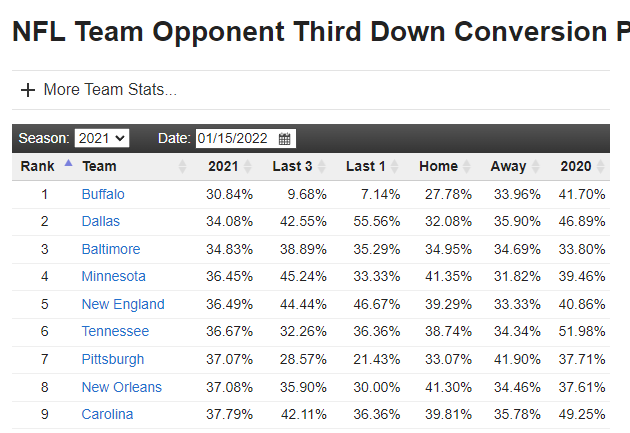Click the Date input field
630x433 pixels.
click(234, 139)
